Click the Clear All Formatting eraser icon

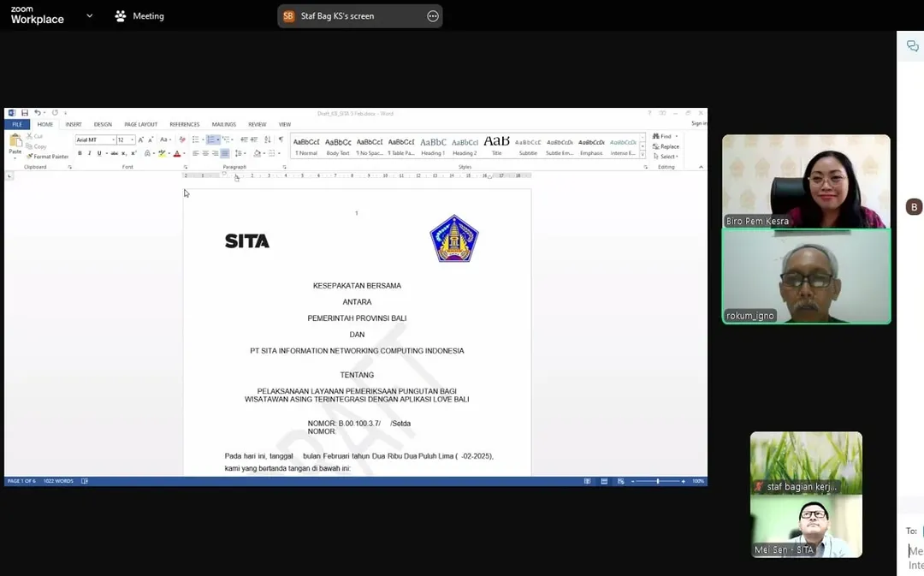pyautogui.click(x=182, y=140)
